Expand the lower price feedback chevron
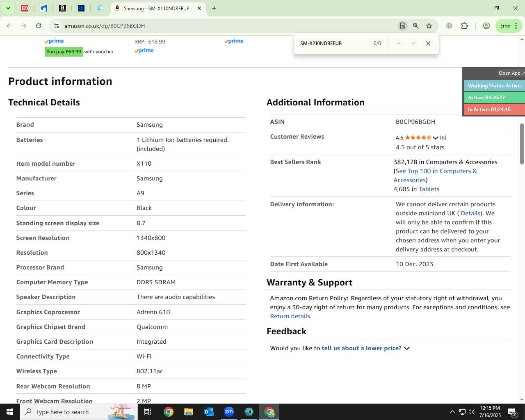 coord(407,348)
